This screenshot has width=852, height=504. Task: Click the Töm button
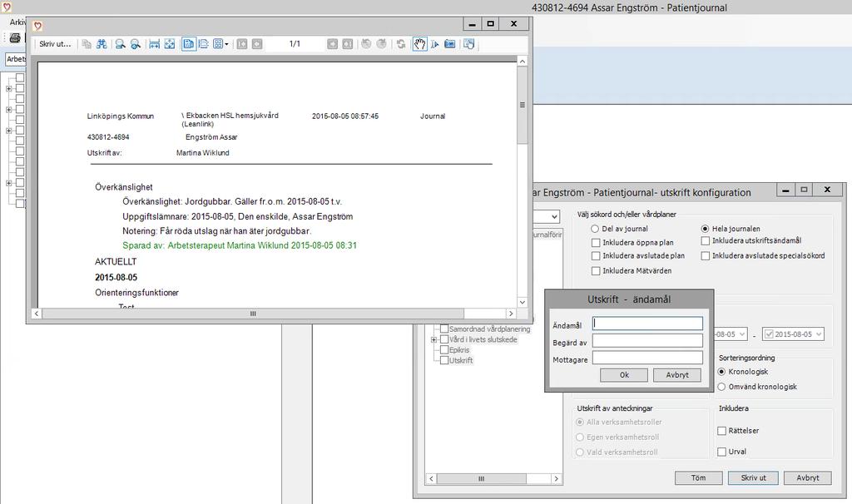coord(698,478)
